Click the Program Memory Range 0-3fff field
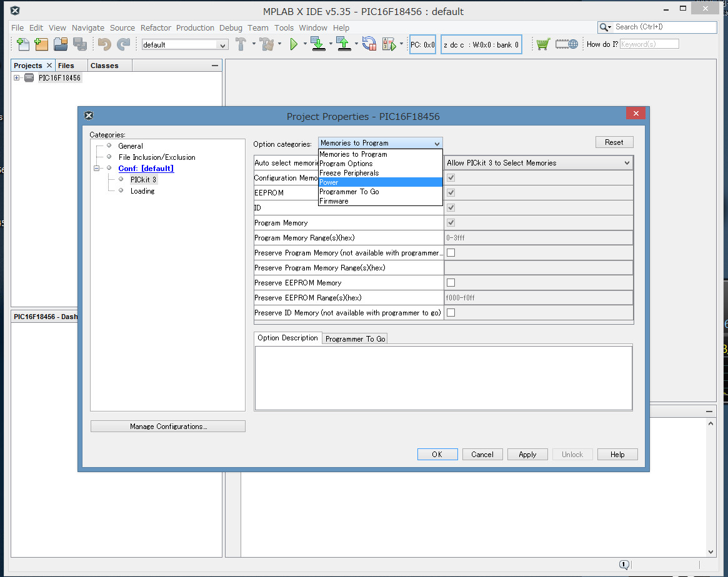Viewport: 728px width, 577px height. click(539, 237)
